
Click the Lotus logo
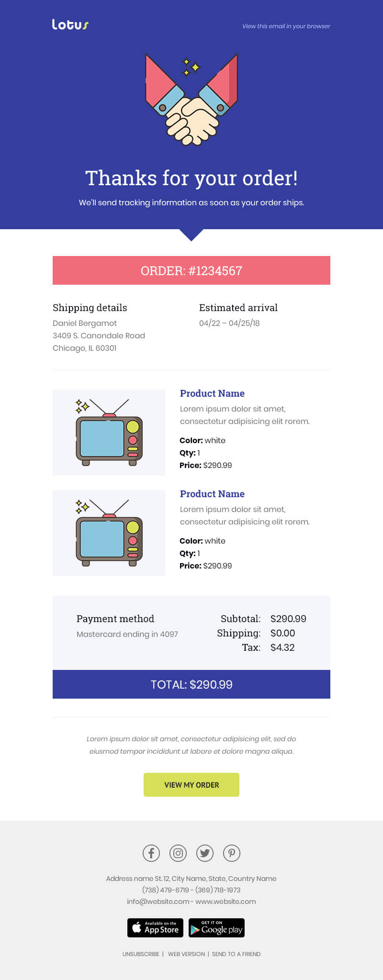pyautogui.click(x=70, y=24)
